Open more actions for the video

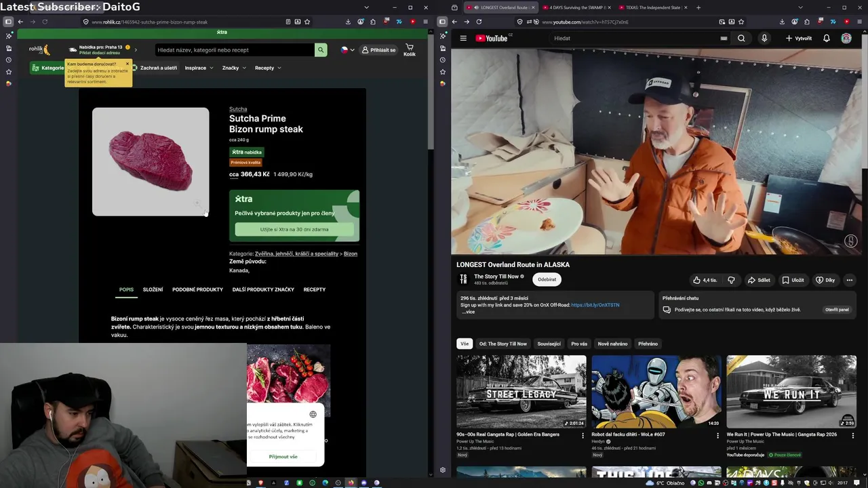click(849, 280)
